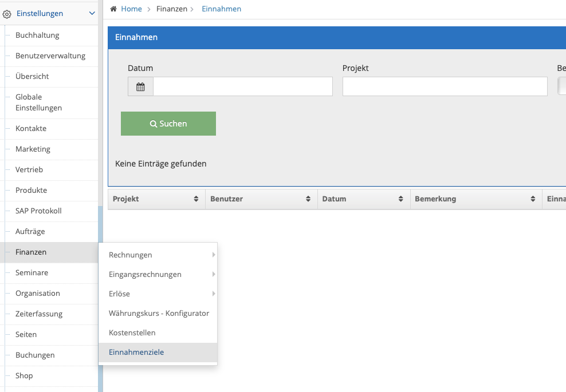Open Währungskurs - Konfigurator menu entry
This screenshot has height=392, width=566.
coord(158,314)
